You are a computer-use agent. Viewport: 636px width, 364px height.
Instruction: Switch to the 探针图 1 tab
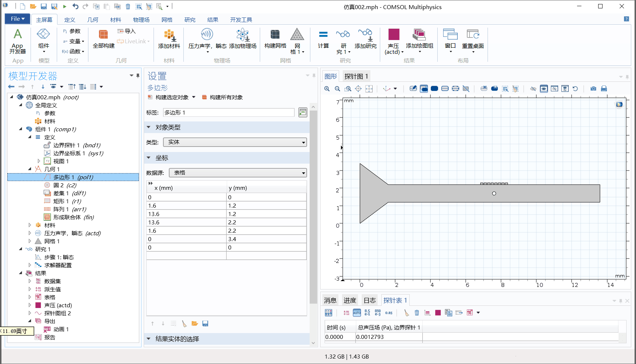(x=356, y=76)
